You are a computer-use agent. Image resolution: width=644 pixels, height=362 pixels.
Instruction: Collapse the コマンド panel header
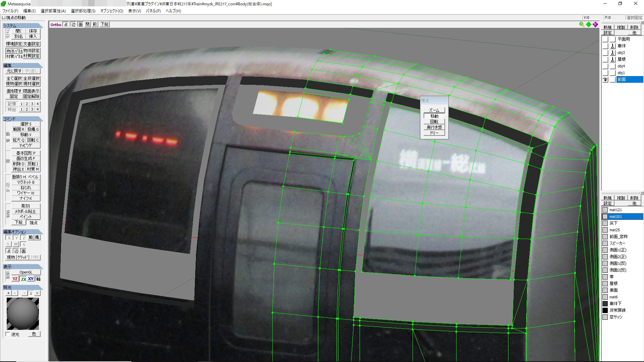22,119
